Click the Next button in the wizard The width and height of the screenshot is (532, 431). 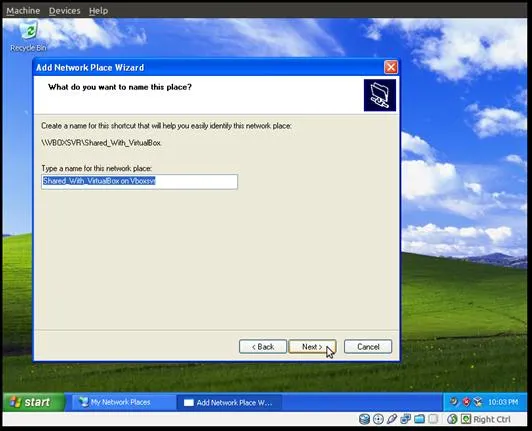312,346
